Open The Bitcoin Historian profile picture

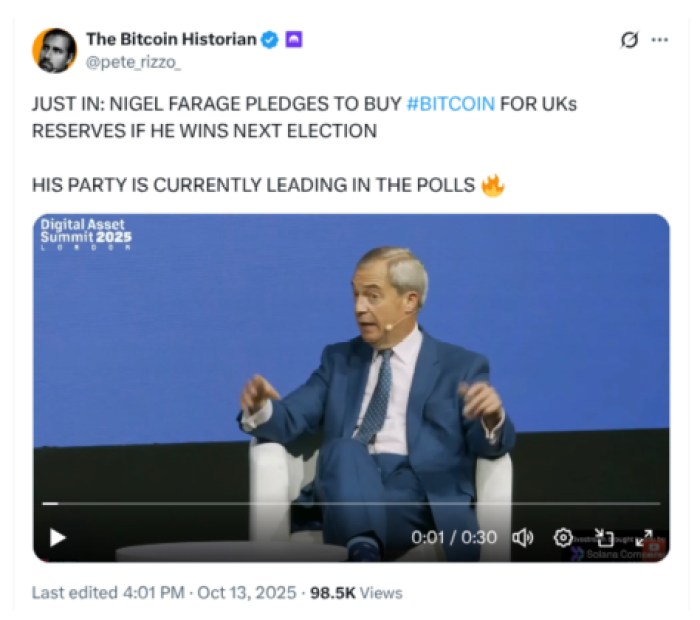click(54, 50)
